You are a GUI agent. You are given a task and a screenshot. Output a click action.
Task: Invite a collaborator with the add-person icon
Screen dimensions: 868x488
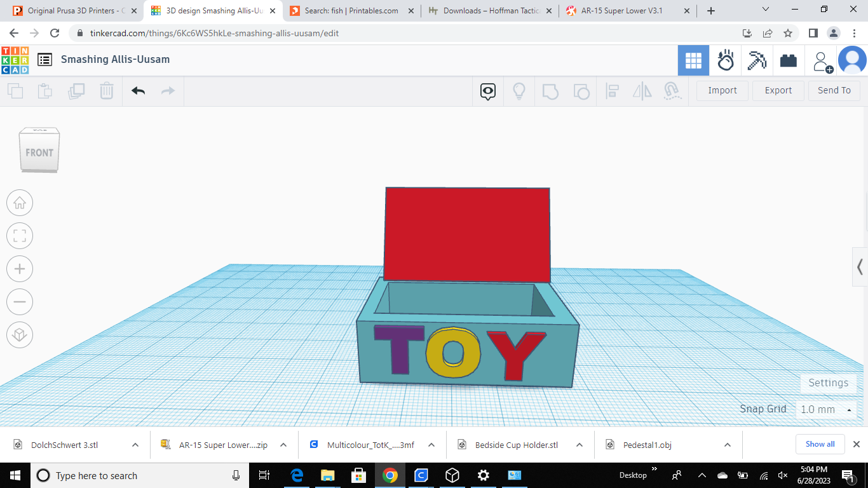click(x=822, y=60)
